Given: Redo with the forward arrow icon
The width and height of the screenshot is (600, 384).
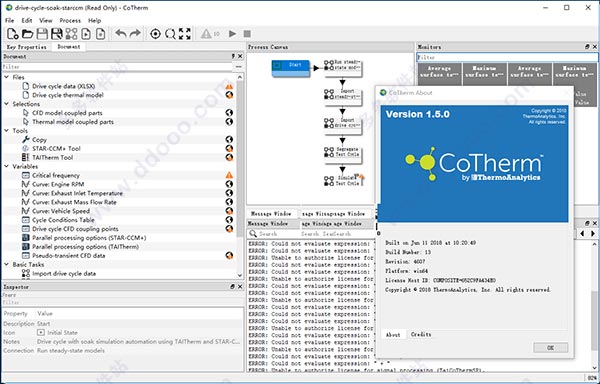Looking at the screenshot, I should click(135, 34).
